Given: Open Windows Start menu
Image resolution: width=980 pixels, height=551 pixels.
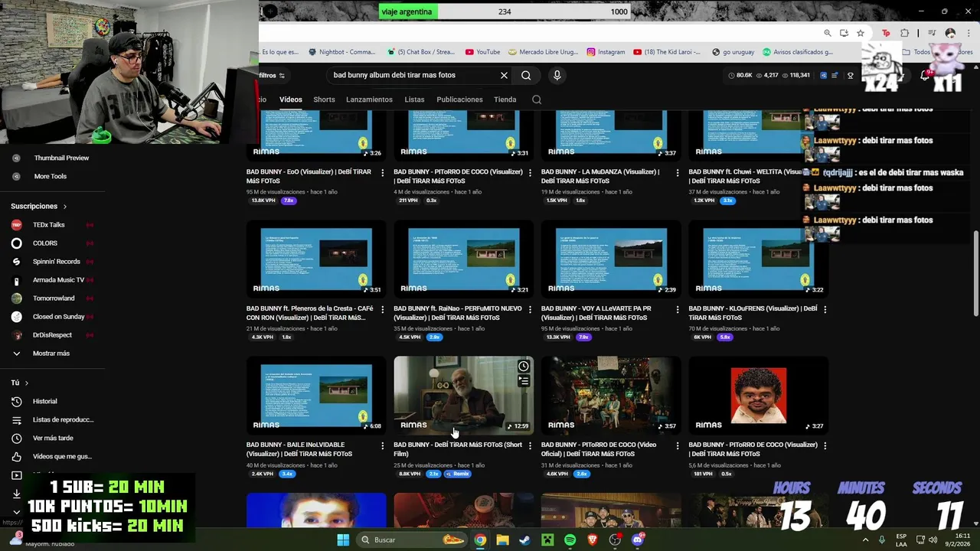Looking at the screenshot, I should (343, 540).
